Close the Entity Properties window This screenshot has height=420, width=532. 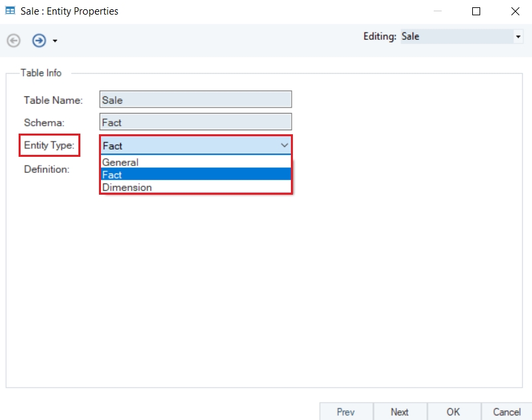point(515,11)
